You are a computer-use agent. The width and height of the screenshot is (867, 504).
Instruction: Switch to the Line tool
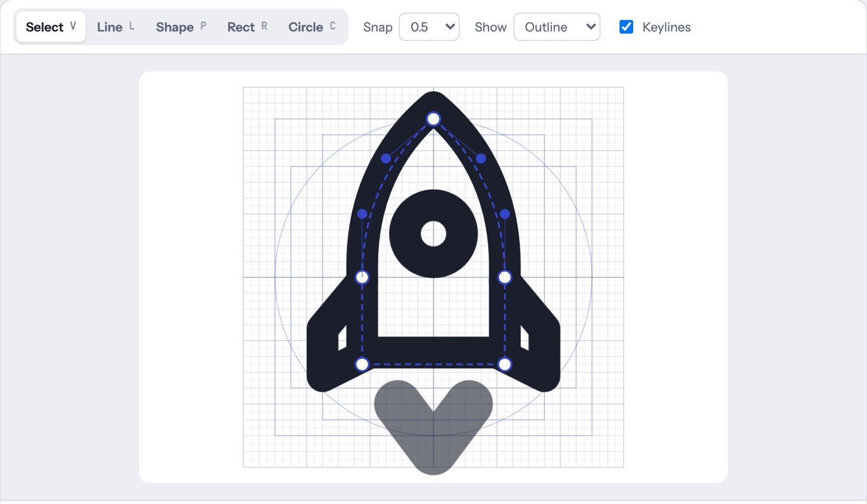coord(116,27)
